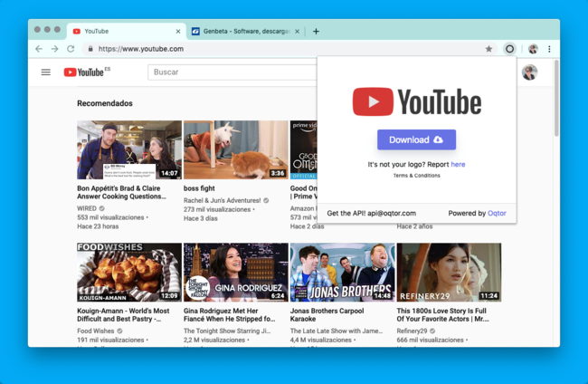588x384 pixels.
Task: Click the Download button in the popup
Action: coord(416,139)
